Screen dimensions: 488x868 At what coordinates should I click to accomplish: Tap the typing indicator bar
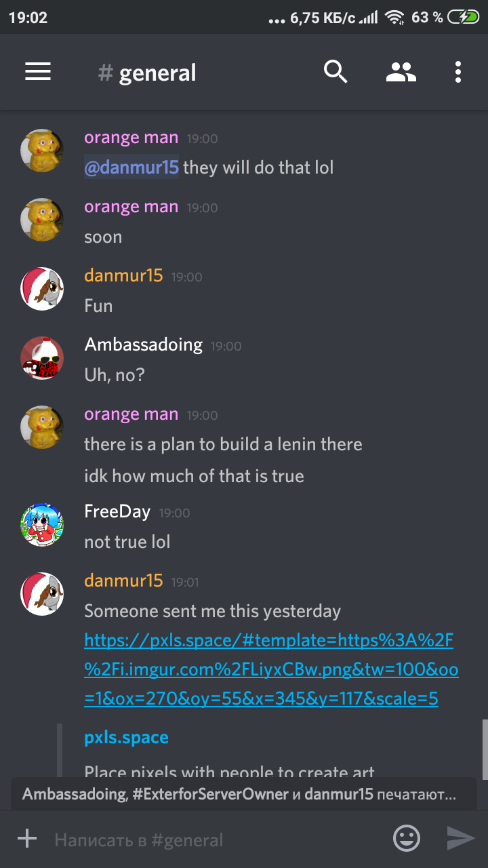tap(244, 794)
